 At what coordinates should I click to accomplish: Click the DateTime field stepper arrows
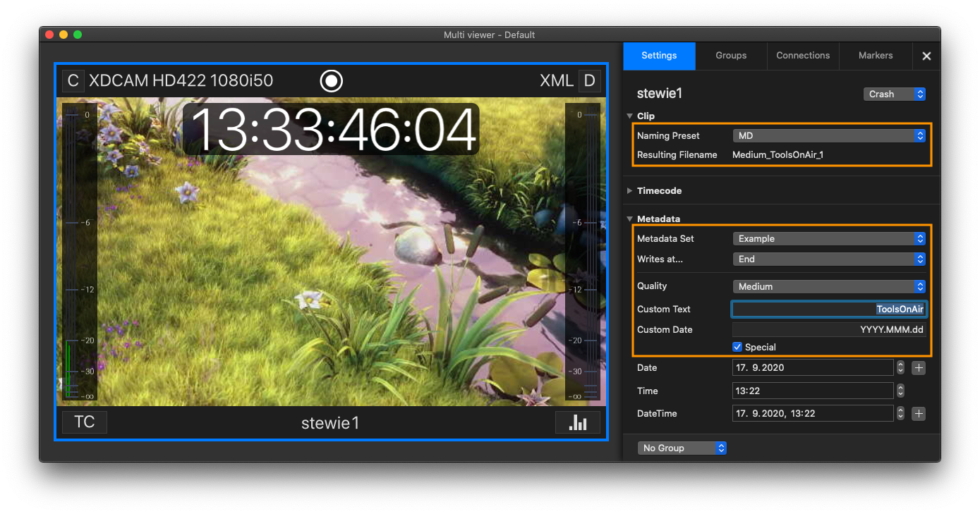tap(900, 414)
